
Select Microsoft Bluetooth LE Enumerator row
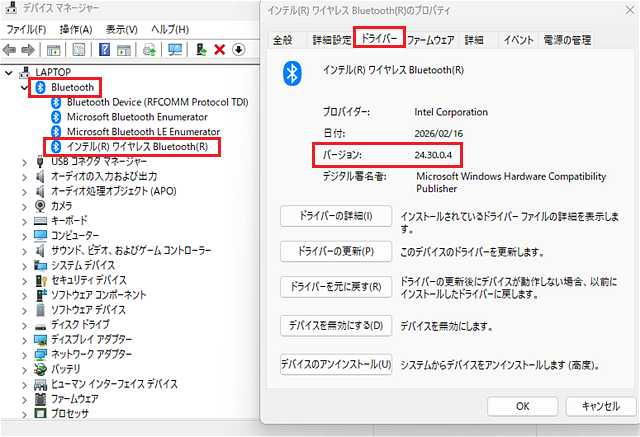pos(136,132)
